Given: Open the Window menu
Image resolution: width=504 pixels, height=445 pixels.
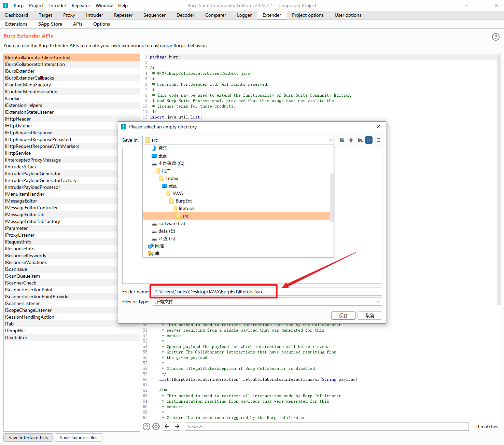Looking at the screenshot, I should coord(104,5).
